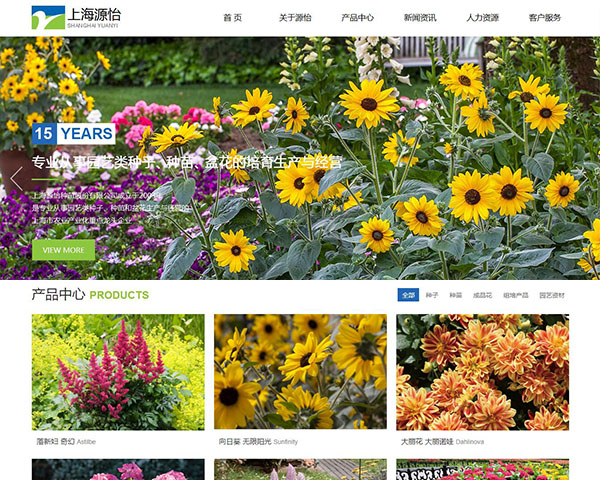Choose the 组培产品 filter tab
Screen dimensions: 600x480
514,295
